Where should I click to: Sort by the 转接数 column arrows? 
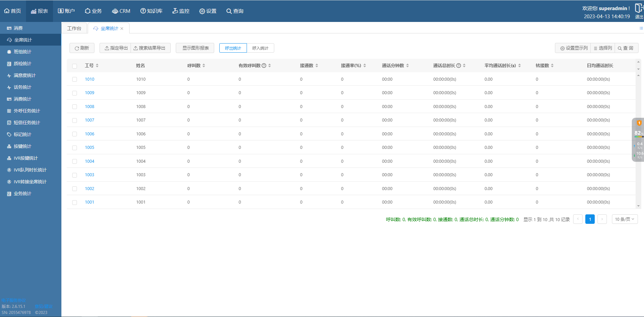(552, 65)
